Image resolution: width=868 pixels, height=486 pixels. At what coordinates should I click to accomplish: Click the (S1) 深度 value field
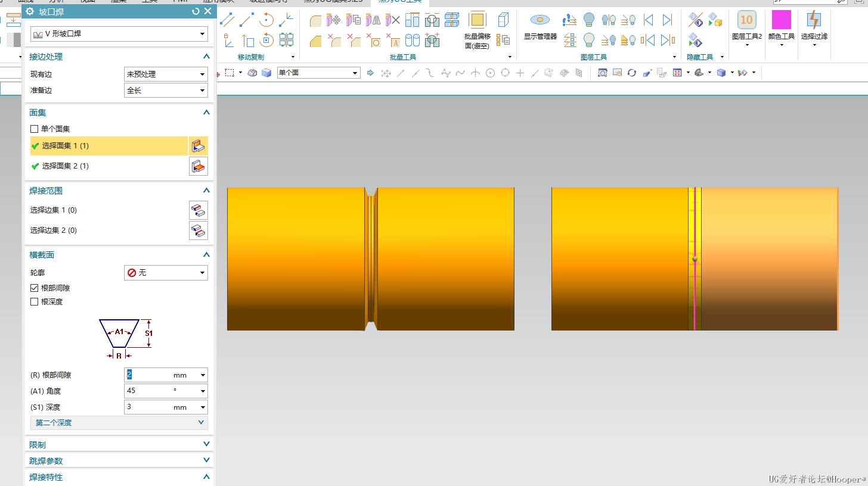tap(148, 407)
